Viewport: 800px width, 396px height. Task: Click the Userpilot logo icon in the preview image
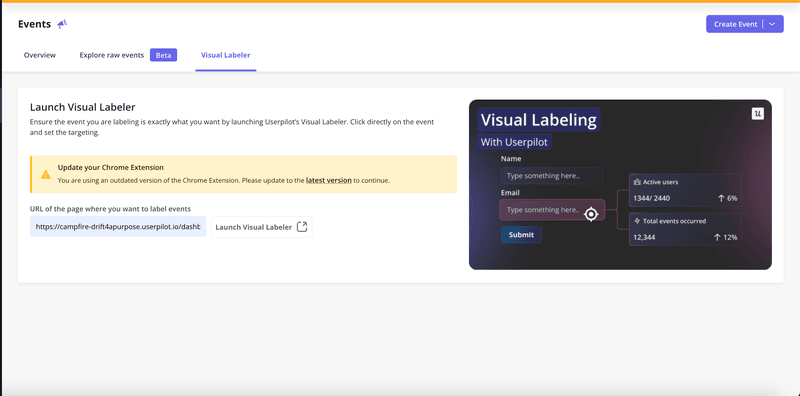coord(758,114)
